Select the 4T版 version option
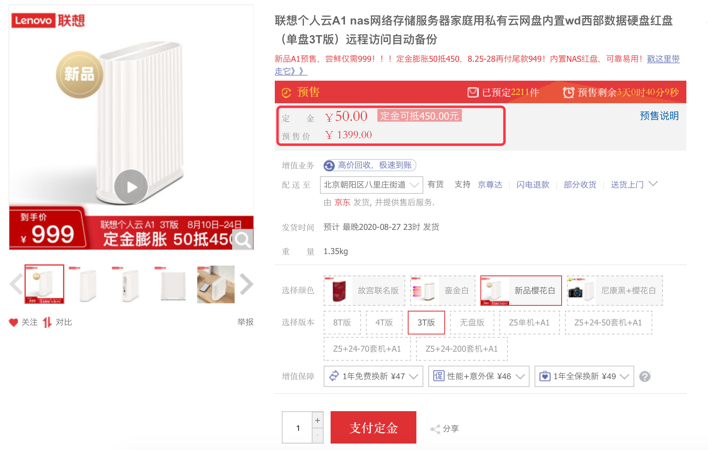The image size is (708, 450). coord(384,323)
